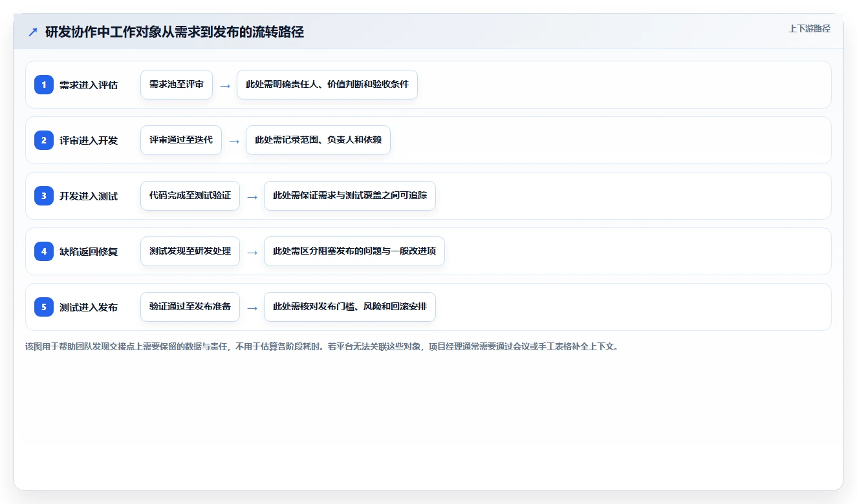This screenshot has width=857, height=504.
Task: Click the 此处需记录范围、负责人和依赖 box
Action: [318, 140]
